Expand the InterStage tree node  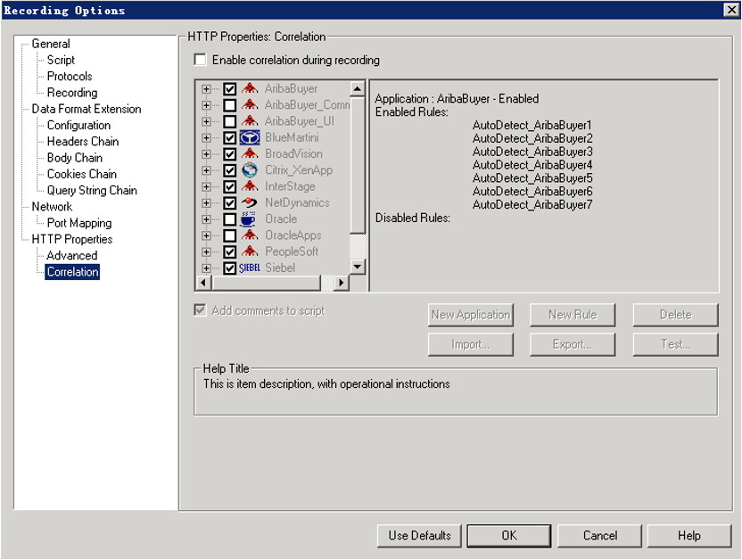[206, 187]
